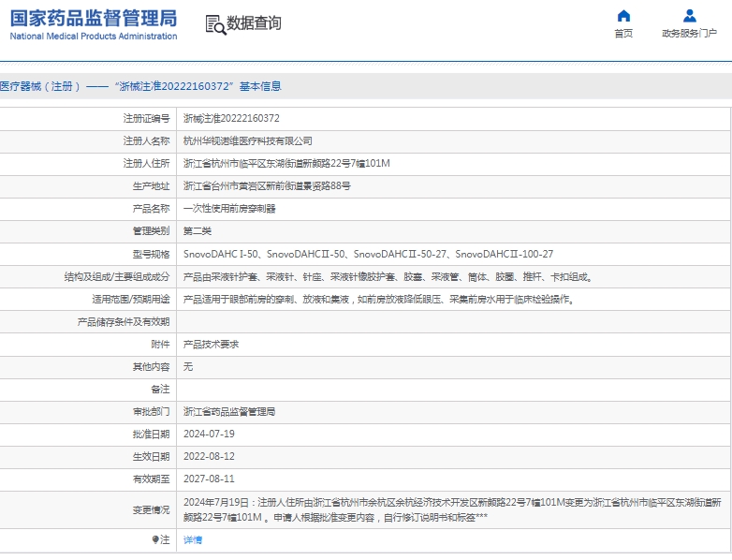Click management category value 第二类
Screen dimensions: 732x560
[198, 230]
